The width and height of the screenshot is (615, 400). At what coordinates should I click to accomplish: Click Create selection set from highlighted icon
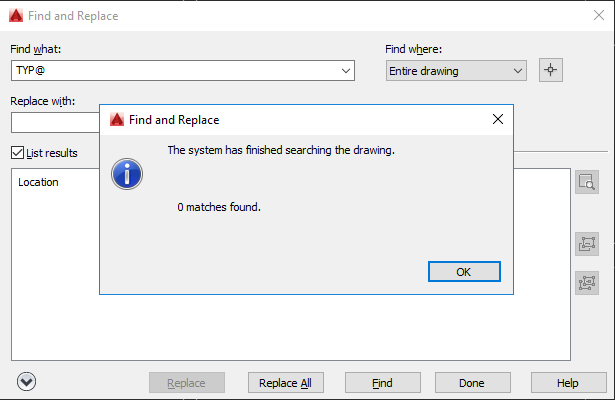(587, 243)
